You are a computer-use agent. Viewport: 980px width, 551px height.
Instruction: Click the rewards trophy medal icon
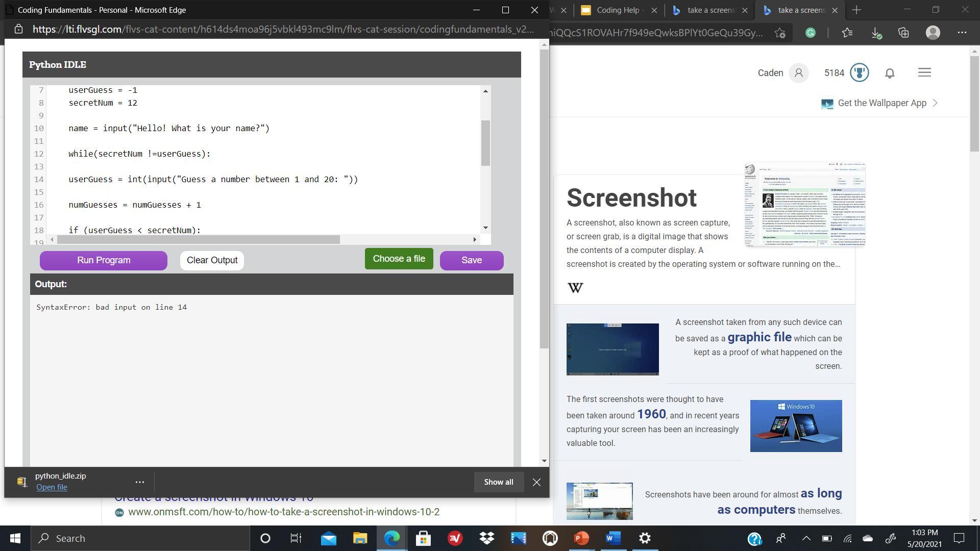pyautogui.click(x=860, y=72)
